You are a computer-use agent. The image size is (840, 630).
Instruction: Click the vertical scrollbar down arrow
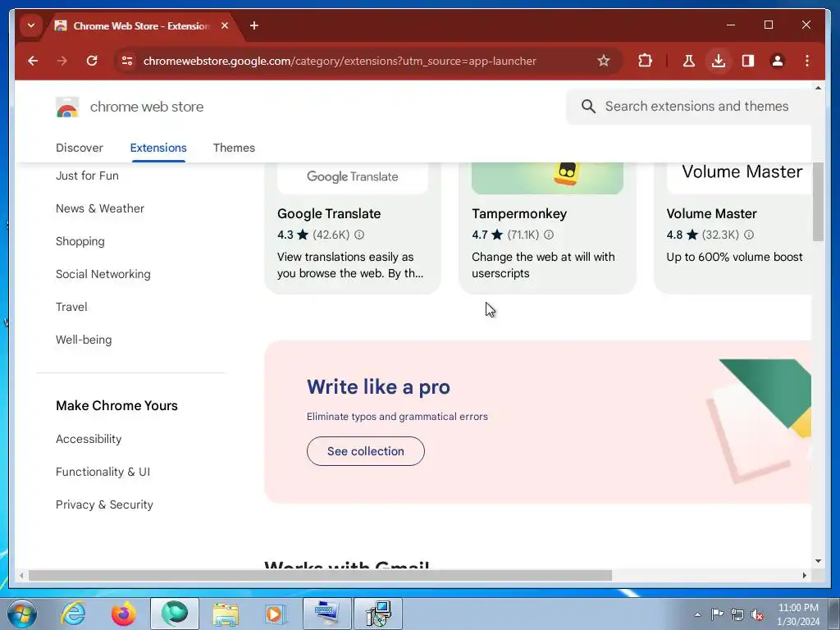(818, 561)
